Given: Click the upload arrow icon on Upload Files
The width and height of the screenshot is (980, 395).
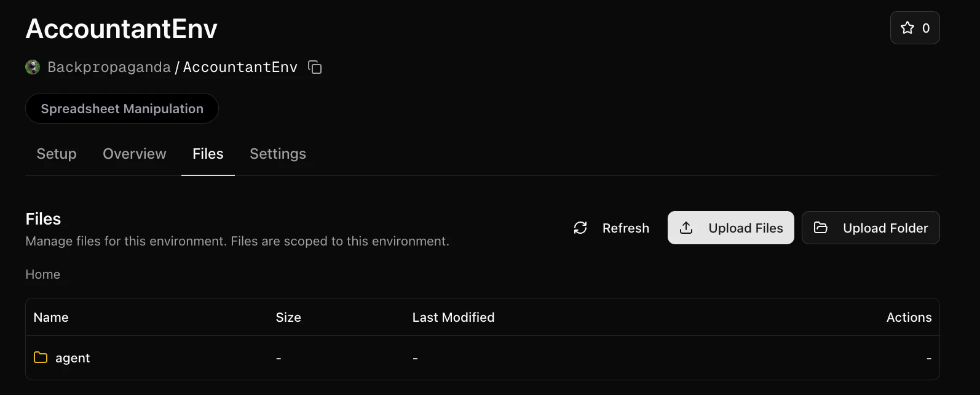Looking at the screenshot, I should 686,228.
